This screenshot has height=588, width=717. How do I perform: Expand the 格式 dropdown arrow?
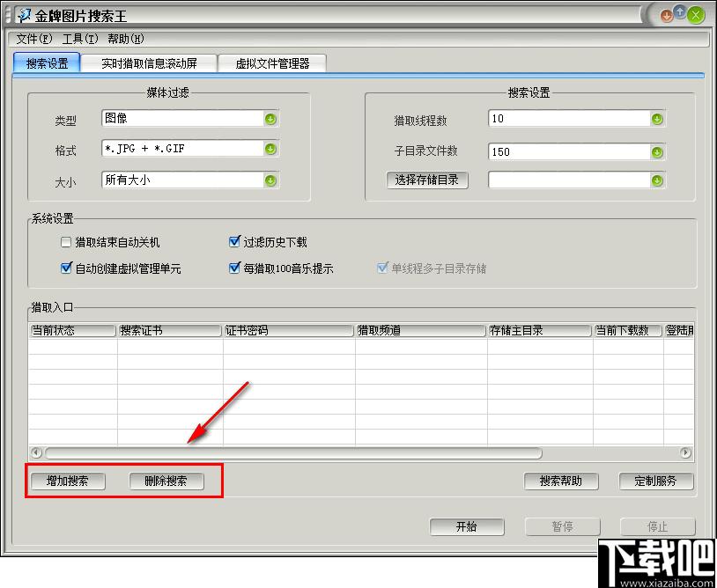pyautogui.click(x=270, y=149)
